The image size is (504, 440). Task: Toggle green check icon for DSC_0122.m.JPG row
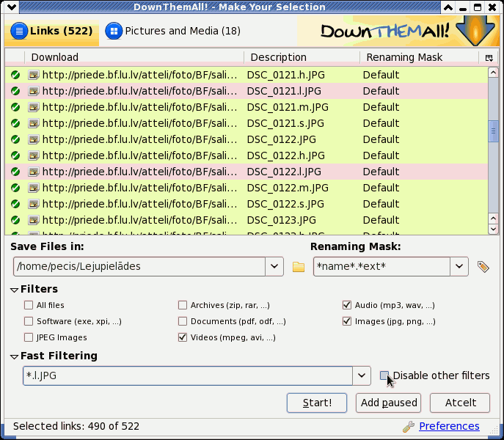[15, 188]
